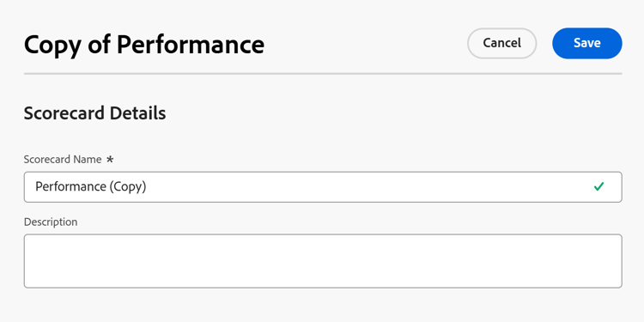Click the "Description" field label

coord(51,222)
